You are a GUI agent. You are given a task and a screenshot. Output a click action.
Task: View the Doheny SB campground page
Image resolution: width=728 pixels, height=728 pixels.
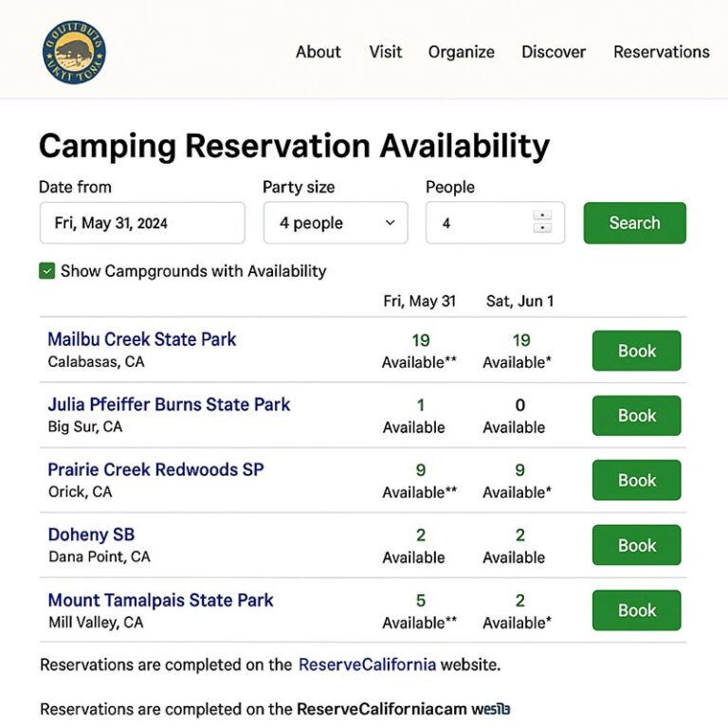pyautogui.click(x=91, y=535)
